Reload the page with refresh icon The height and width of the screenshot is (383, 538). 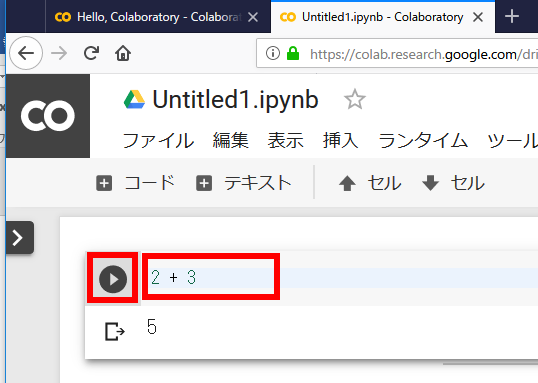point(91,53)
